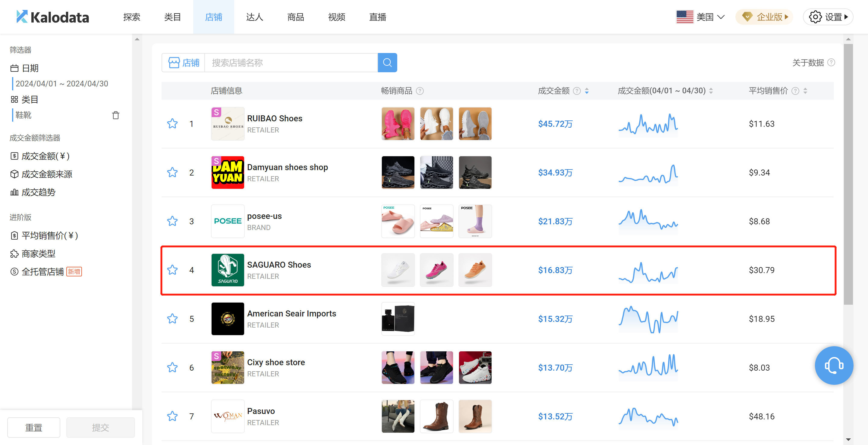The image size is (868, 445).
Task: Click the sidebar scroll up arrow
Action: pyautogui.click(x=137, y=39)
